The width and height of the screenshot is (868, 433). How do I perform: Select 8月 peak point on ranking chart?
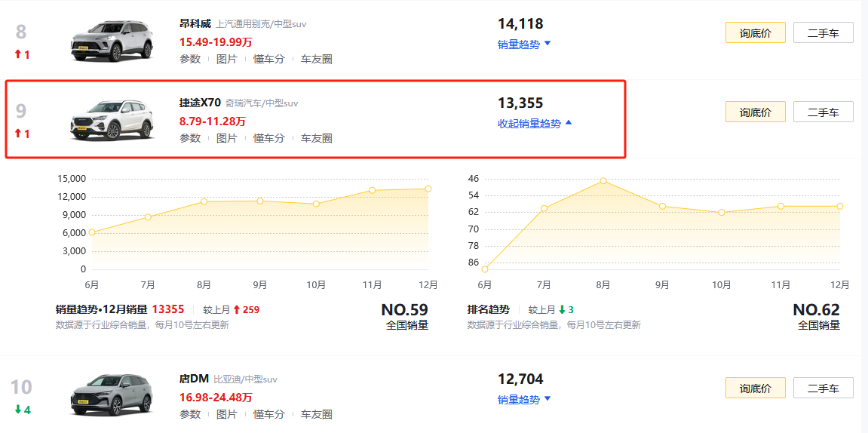(603, 181)
